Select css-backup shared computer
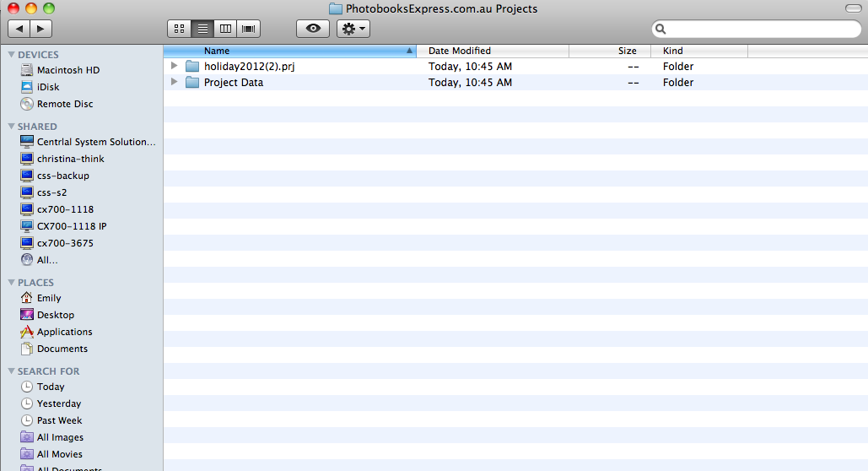 click(54, 176)
